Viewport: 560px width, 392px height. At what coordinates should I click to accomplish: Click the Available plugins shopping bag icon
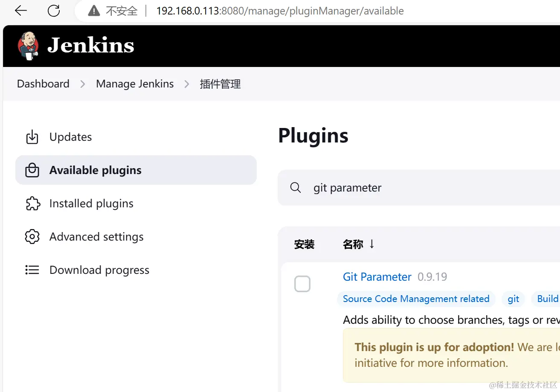(32, 170)
